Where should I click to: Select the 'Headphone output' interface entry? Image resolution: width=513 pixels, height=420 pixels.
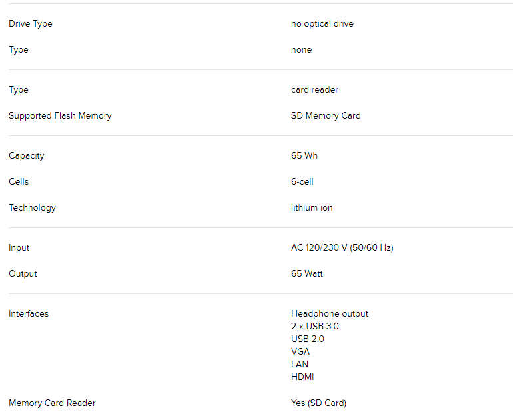[330, 314]
